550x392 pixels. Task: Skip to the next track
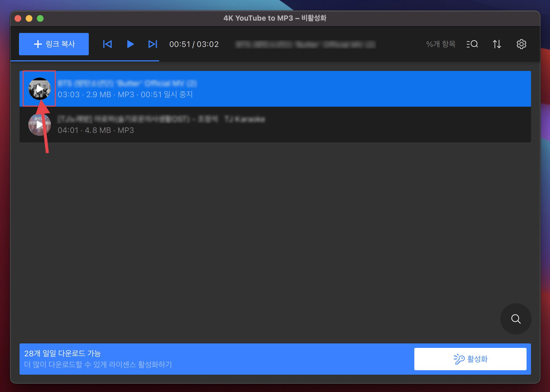[152, 44]
